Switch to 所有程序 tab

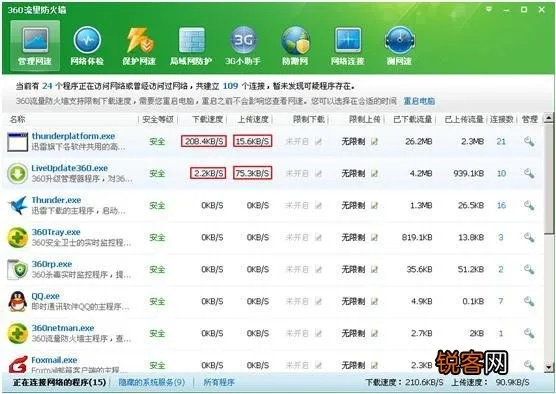(x=219, y=382)
